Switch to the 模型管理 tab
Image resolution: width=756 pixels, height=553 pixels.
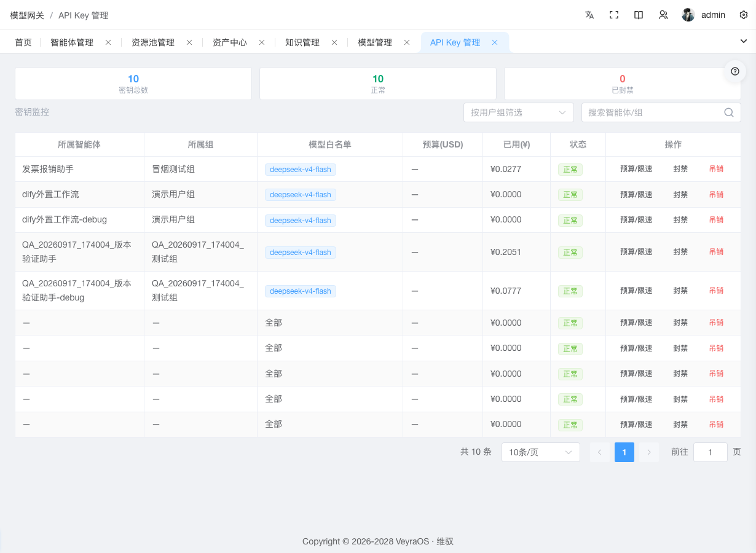pyautogui.click(x=375, y=42)
